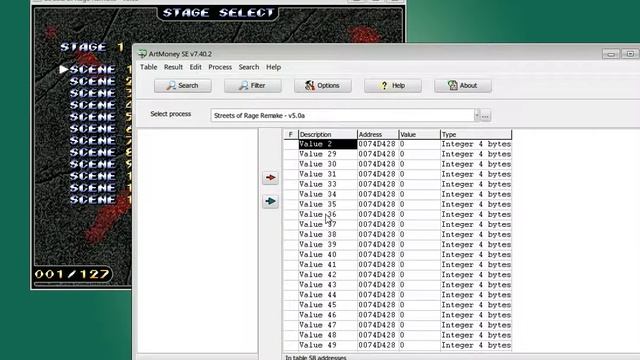Select the Value 44 row
The image size is (640, 360).
click(398, 295)
